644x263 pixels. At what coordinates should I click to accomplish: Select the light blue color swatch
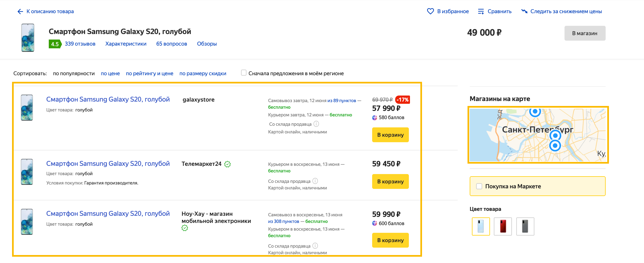coord(481,226)
